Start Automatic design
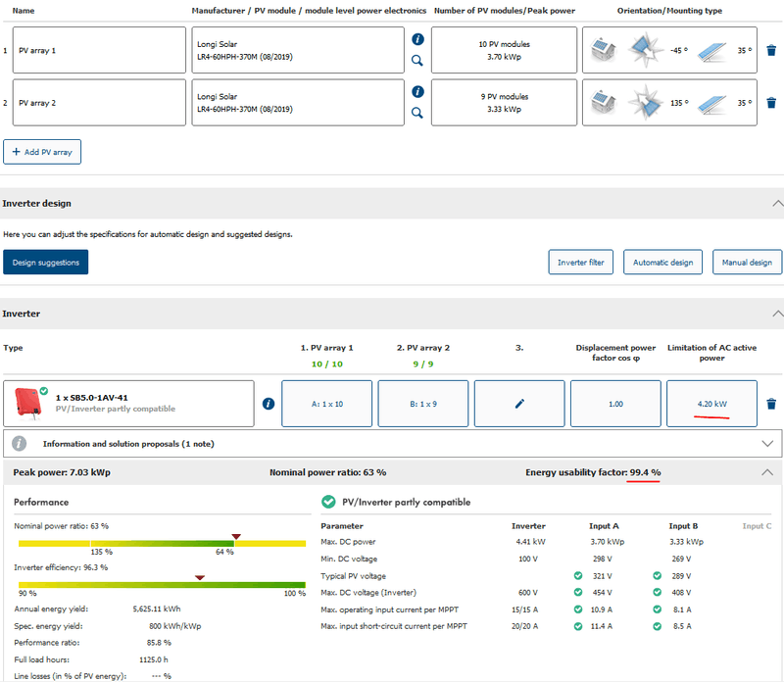Screen dimensions: 784x682 pos(662,262)
